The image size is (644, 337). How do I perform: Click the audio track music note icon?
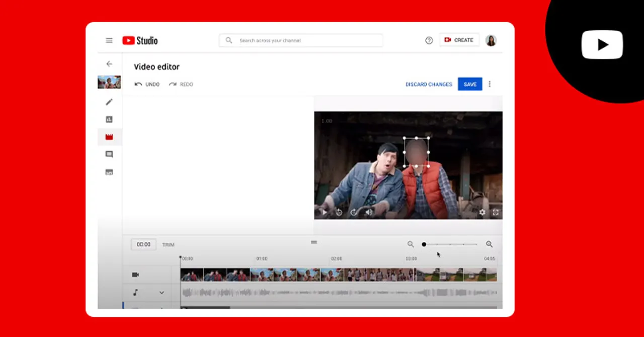pyautogui.click(x=135, y=292)
